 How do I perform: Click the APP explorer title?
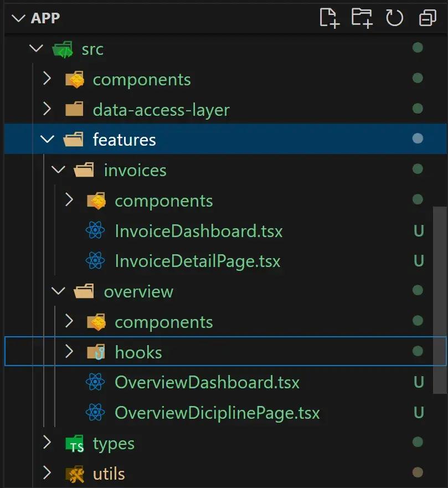45,18
